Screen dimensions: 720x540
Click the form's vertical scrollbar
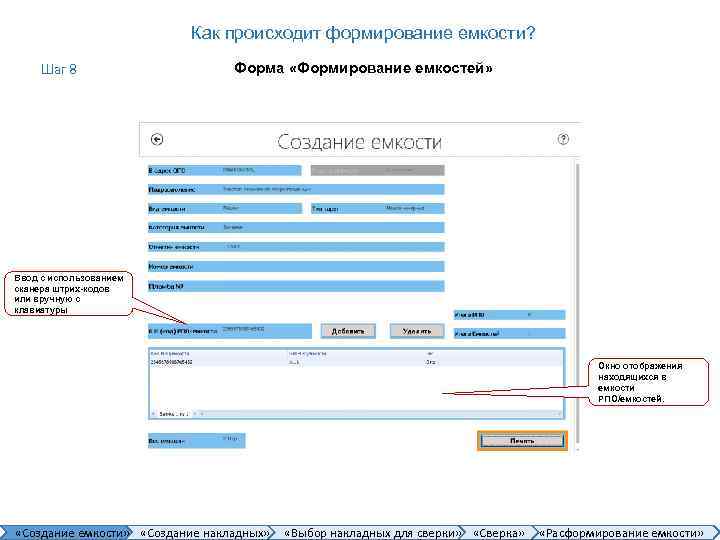(577, 305)
